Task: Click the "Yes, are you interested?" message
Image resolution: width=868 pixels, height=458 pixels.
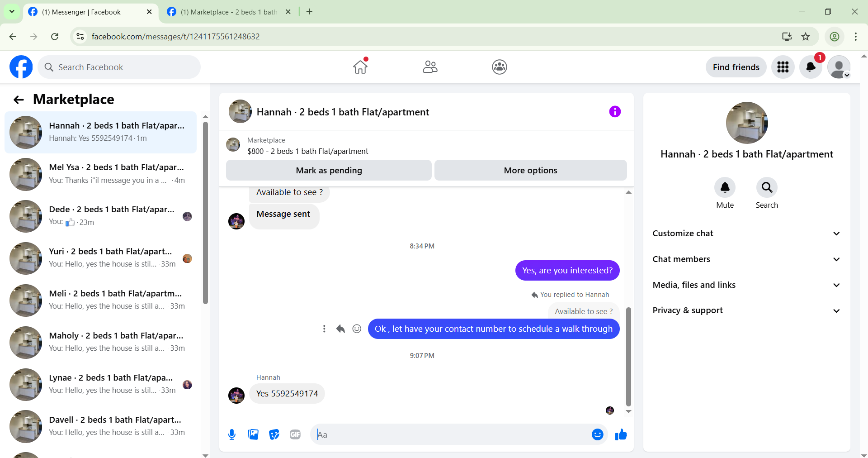Action: coord(567,271)
